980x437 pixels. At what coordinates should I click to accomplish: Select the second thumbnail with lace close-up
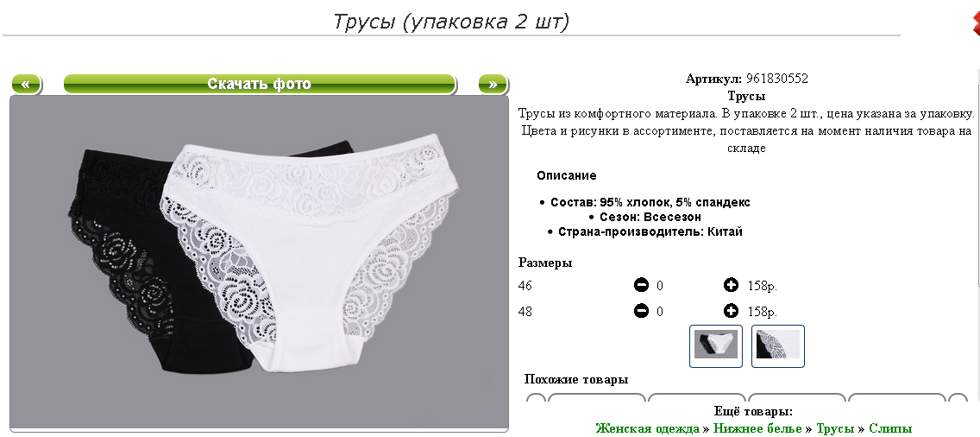click(777, 345)
